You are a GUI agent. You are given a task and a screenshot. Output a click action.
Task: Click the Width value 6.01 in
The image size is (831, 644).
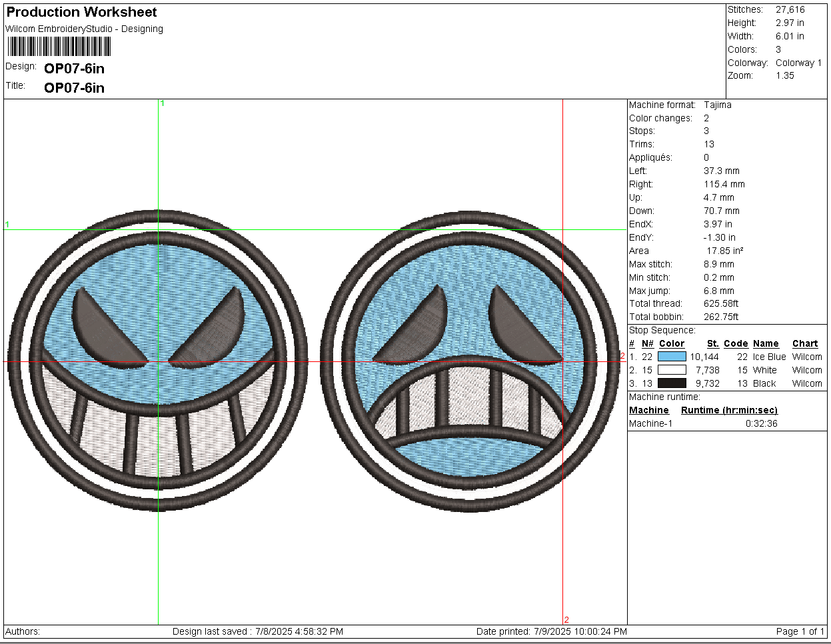pyautogui.click(x=790, y=36)
